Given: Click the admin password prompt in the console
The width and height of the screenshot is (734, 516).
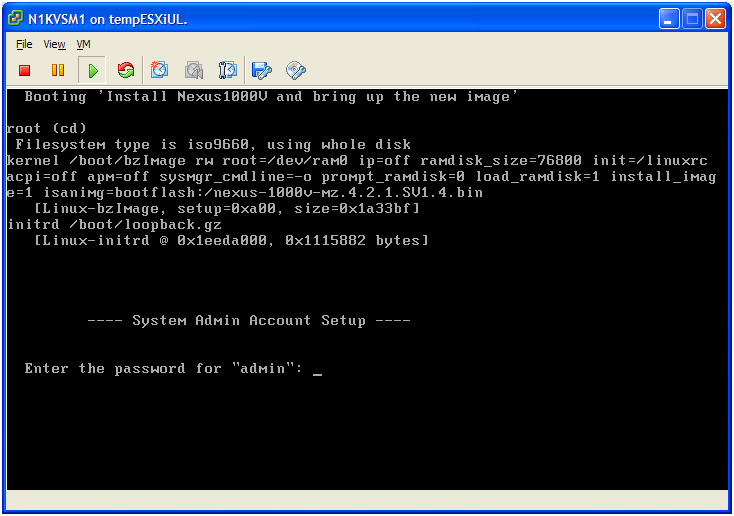Looking at the screenshot, I should point(173,369).
